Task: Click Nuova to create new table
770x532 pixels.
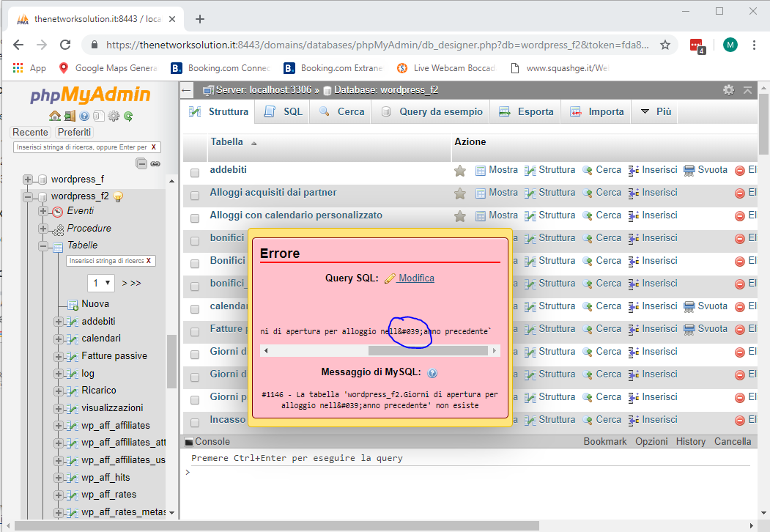Action: point(95,304)
